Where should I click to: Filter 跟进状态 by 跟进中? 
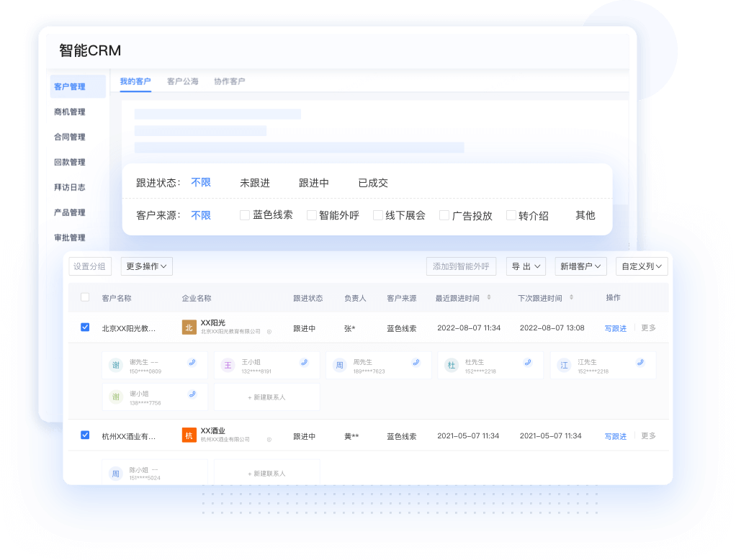coord(314,183)
